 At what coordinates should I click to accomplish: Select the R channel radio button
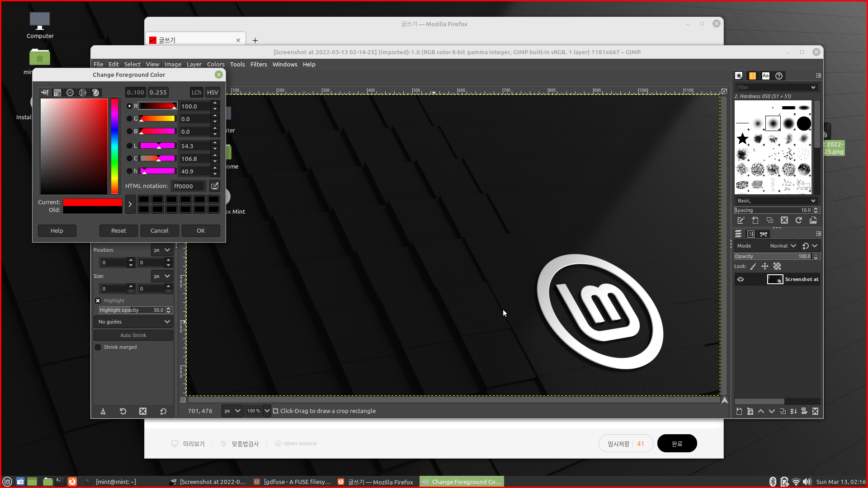[129, 106]
